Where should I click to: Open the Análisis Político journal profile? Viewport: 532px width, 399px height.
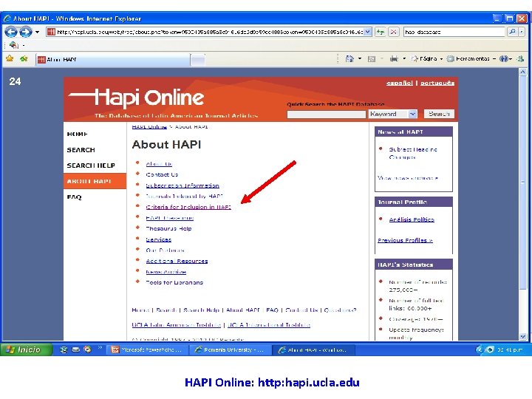pos(412,219)
